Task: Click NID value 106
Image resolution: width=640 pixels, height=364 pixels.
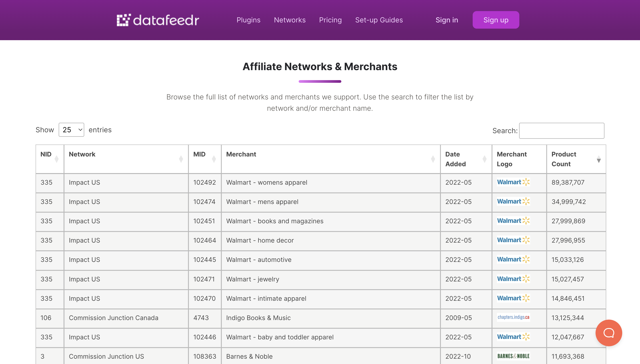Action: coord(46,318)
